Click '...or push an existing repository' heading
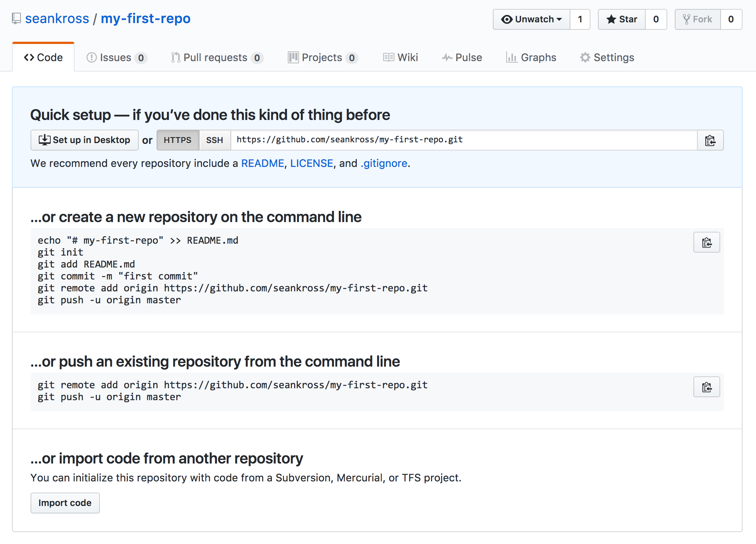The image size is (756, 544). 215,362
